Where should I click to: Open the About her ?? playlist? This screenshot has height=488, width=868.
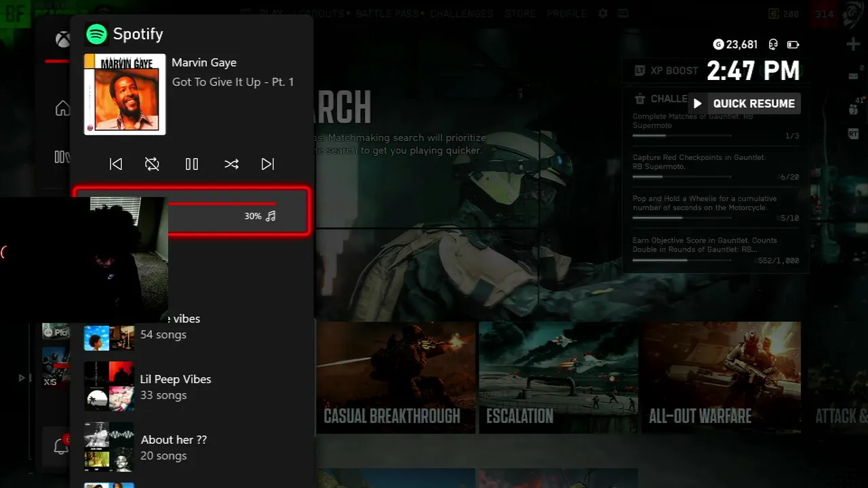click(x=192, y=447)
